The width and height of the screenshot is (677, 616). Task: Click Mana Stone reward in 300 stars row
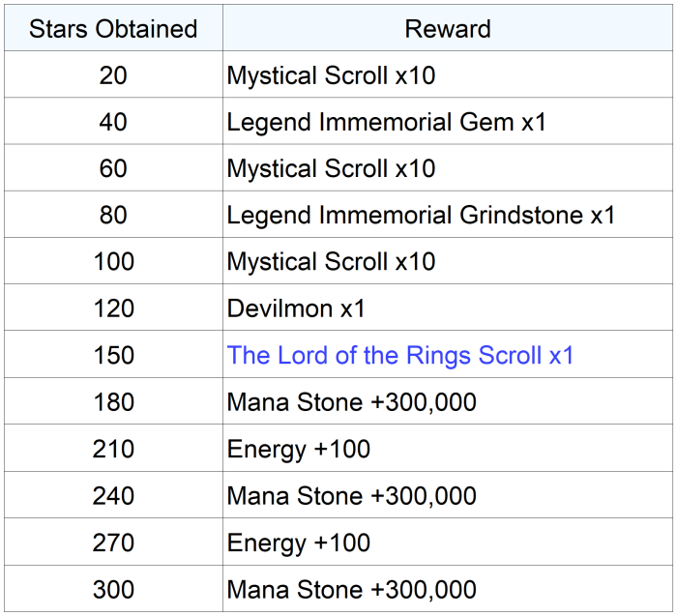coord(351,590)
